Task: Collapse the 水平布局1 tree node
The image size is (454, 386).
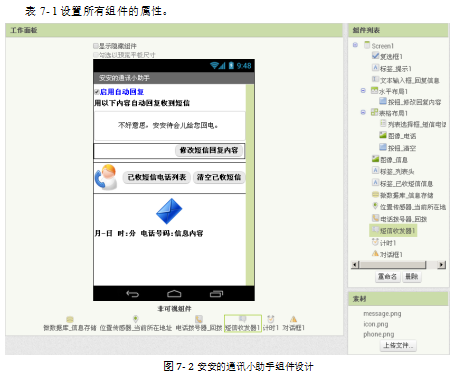Action: [x=363, y=91]
